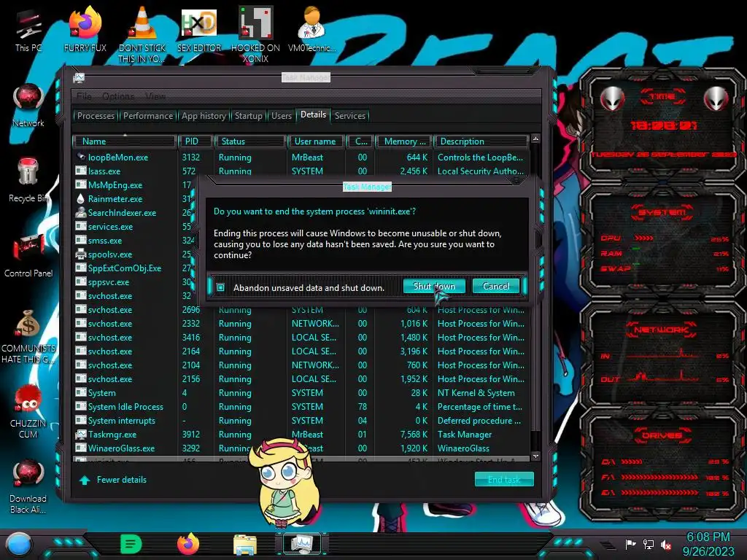The width and height of the screenshot is (747, 560).
Task: Open the Download Black Ali... desktop icon
Action: tap(28, 486)
